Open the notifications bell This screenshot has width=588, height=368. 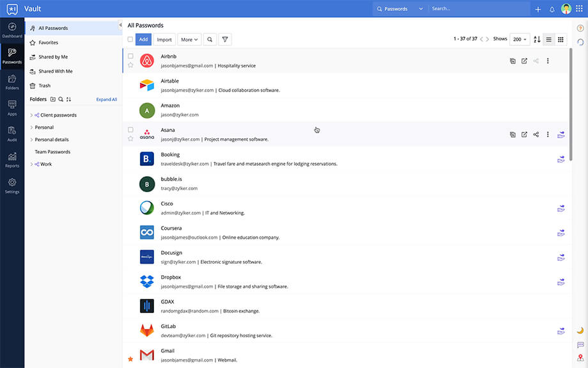[x=552, y=9]
